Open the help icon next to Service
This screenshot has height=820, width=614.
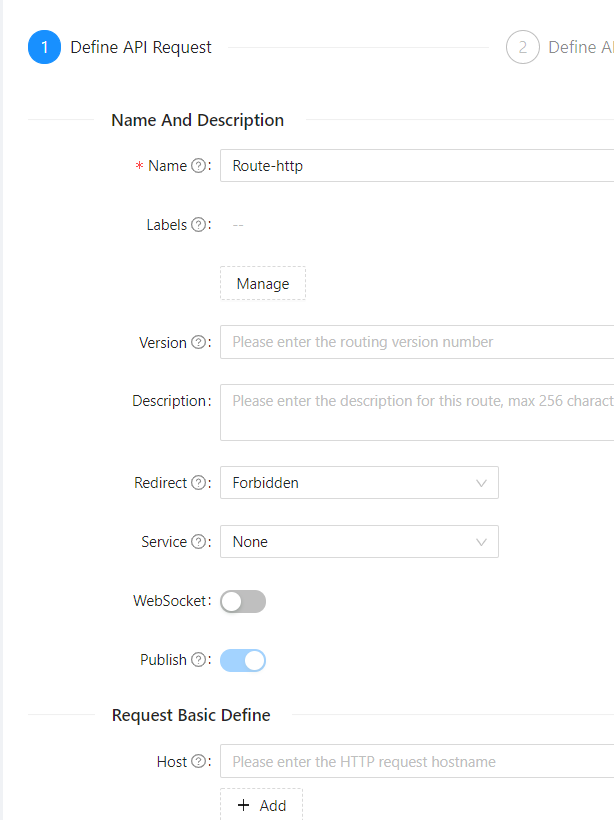[198, 542]
